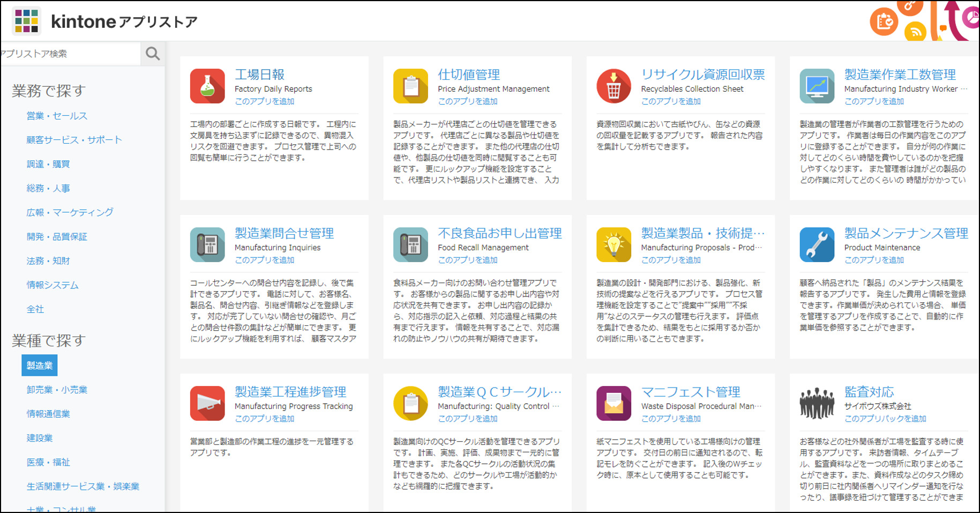
Task: Add the Manufacturing Inquiries app
Action: pyautogui.click(x=265, y=260)
